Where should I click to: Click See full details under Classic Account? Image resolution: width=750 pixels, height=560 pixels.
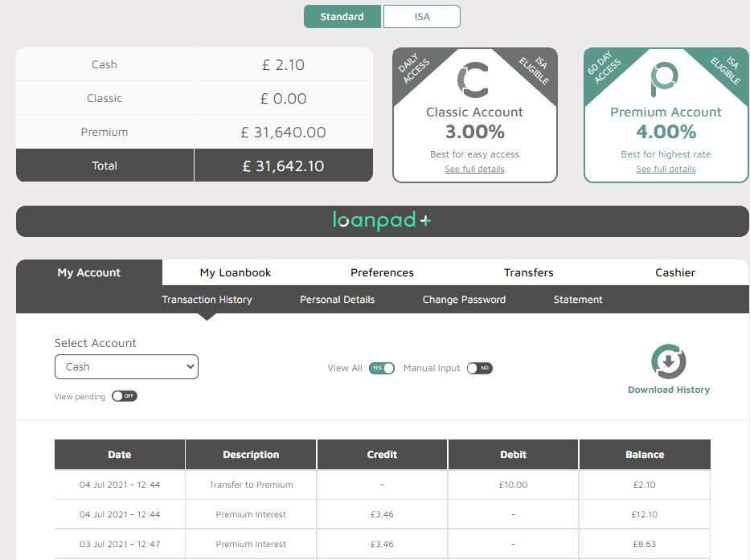coord(474,169)
